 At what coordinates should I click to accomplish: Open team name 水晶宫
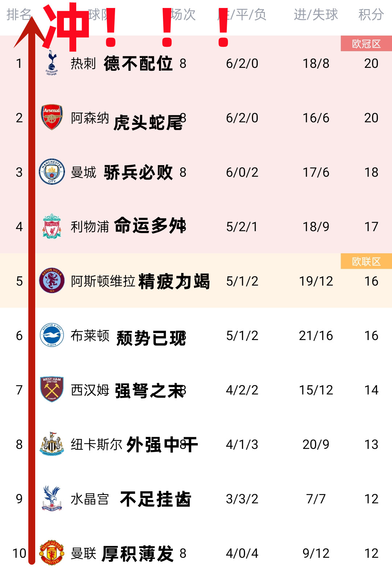tap(90, 499)
